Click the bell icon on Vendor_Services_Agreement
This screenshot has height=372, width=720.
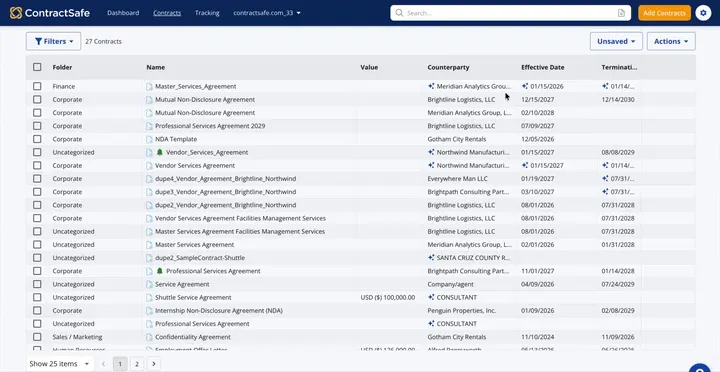pyautogui.click(x=159, y=152)
